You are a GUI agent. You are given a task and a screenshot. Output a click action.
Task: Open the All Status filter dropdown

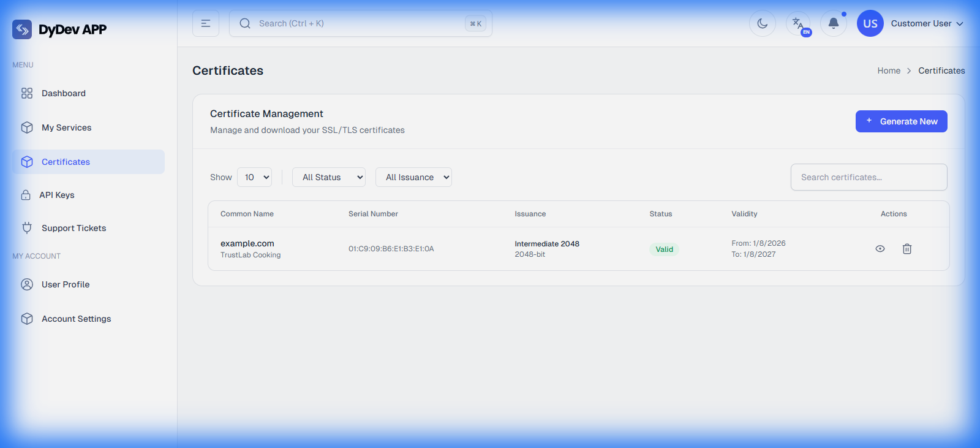329,177
